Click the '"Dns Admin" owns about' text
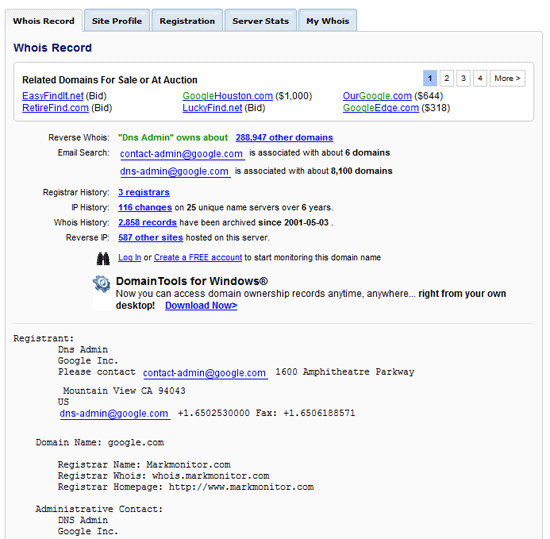 (x=173, y=137)
